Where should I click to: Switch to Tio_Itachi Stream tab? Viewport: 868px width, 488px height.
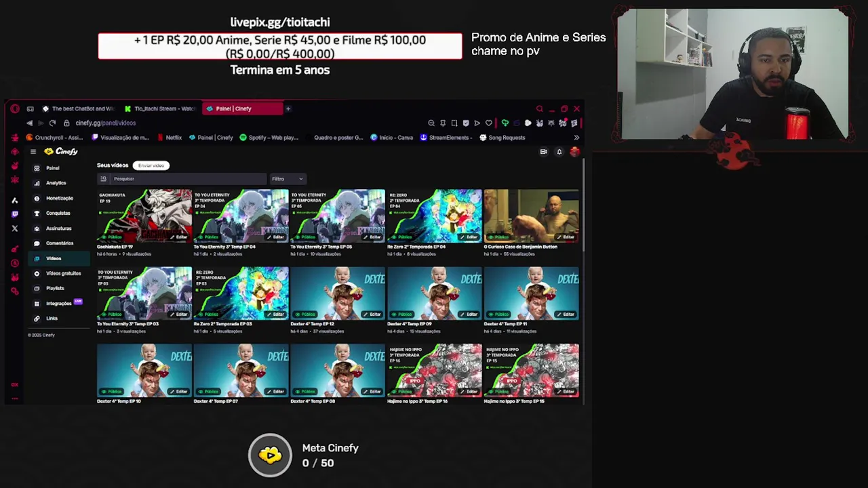(x=160, y=108)
